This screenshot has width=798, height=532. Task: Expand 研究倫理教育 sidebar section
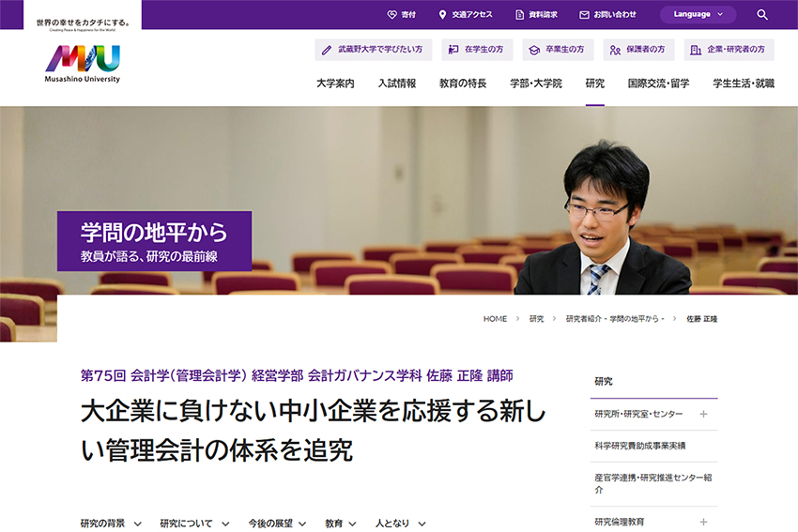703,522
